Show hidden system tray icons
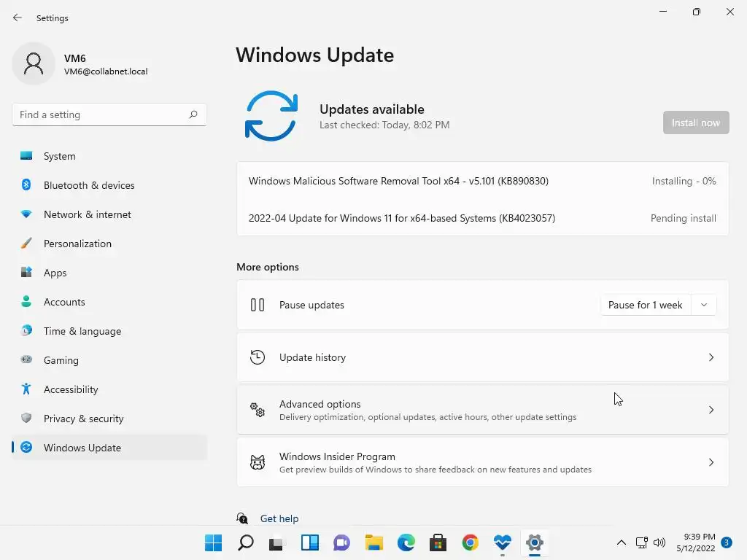This screenshot has width=747, height=560. pyautogui.click(x=622, y=542)
